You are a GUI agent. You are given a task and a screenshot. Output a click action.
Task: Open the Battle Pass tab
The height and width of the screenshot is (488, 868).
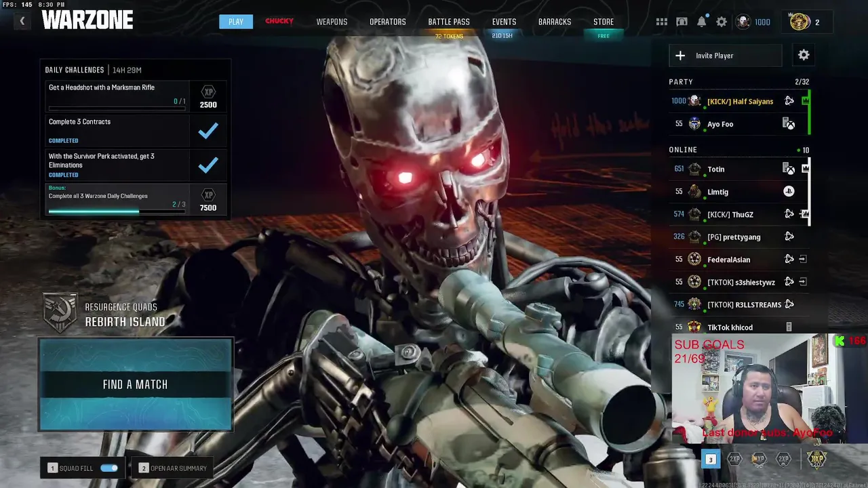(449, 22)
